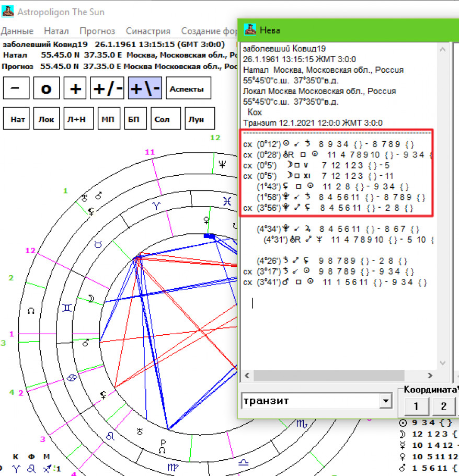
Task: Click the Aries glyph on the chart wheel
Action: (156, 206)
